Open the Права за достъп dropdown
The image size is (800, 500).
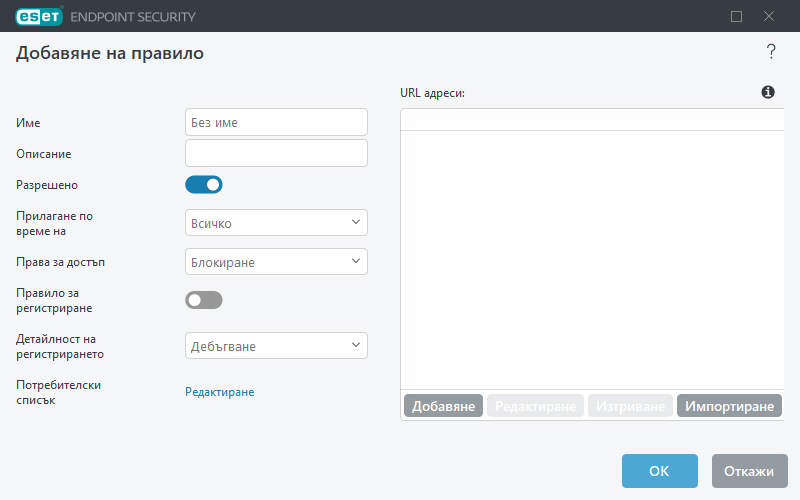(x=276, y=261)
